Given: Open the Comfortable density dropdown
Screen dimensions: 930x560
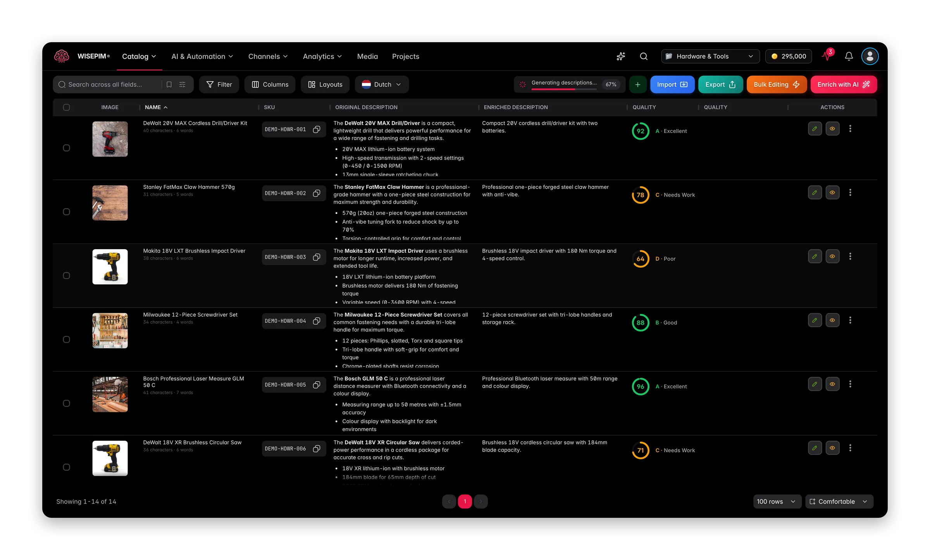Looking at the screenshot, I should (x=839, y=501).
